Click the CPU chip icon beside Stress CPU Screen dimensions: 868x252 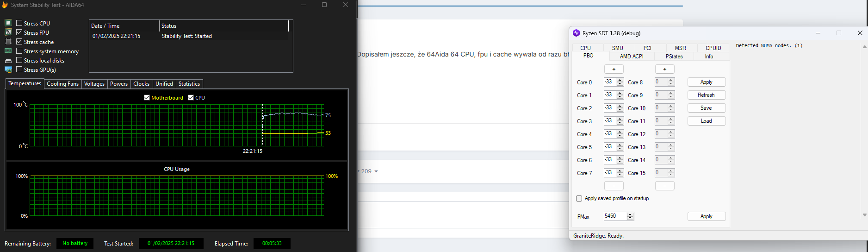tap(8, 23)
